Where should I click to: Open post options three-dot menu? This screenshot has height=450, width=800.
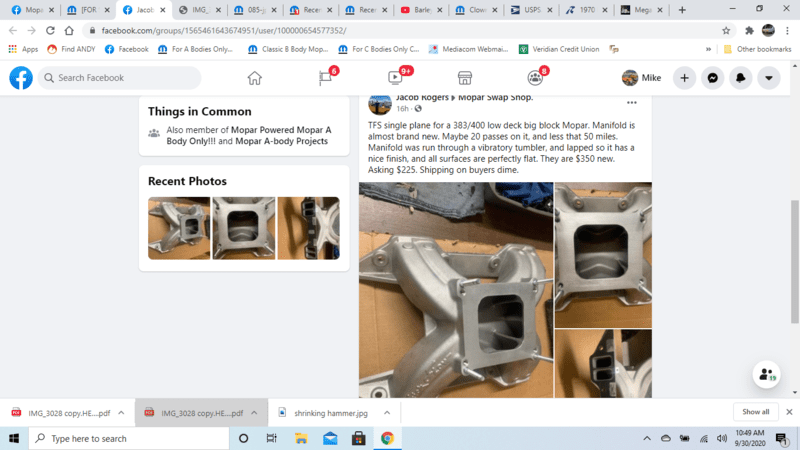[631, 102]
